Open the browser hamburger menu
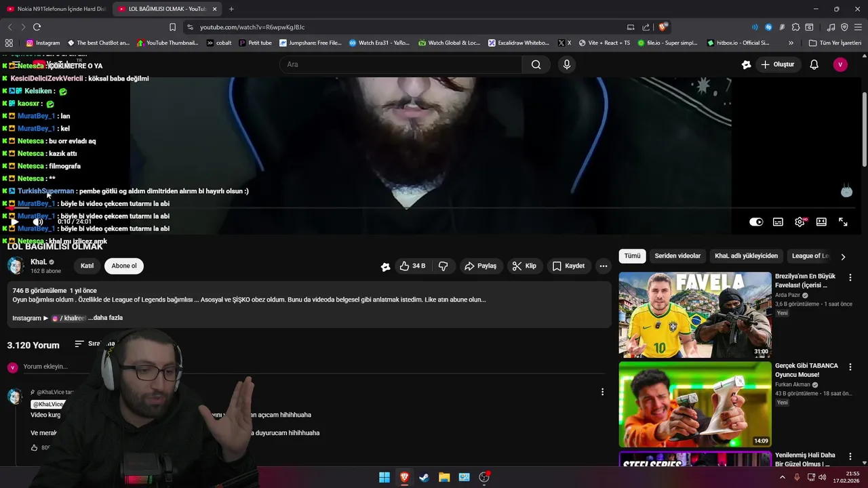This screenshot has height=488, width=868. click(858, 27)
